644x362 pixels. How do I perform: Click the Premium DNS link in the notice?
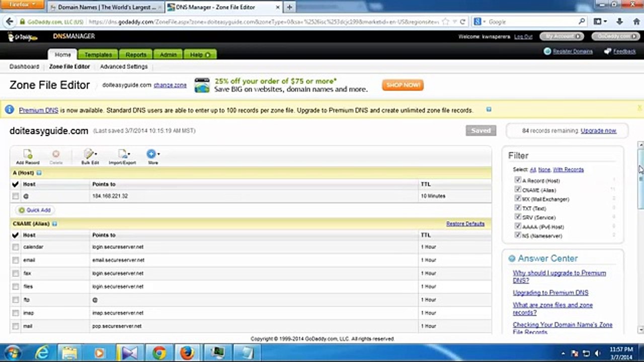click(39, 110)
